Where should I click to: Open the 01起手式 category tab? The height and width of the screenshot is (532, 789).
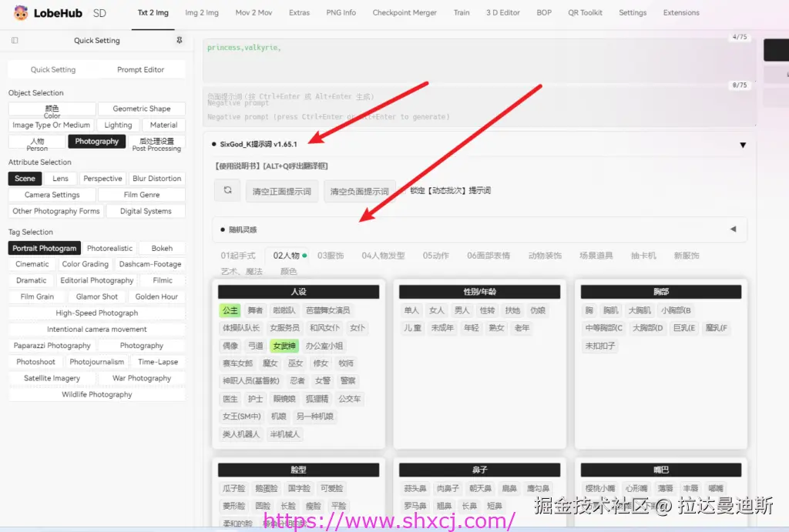(238, 256)
